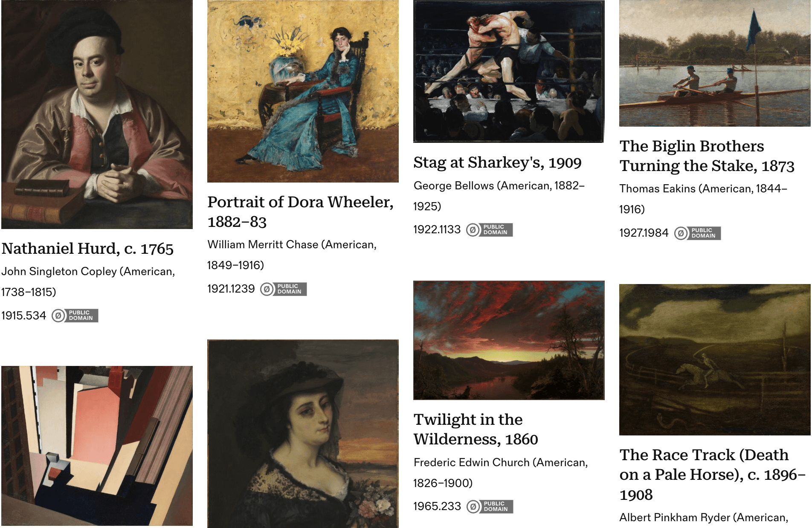Click the copyright waiver symbol next to 1927.1984
Screen dimensions: 812x528
[x=681, y=232]
